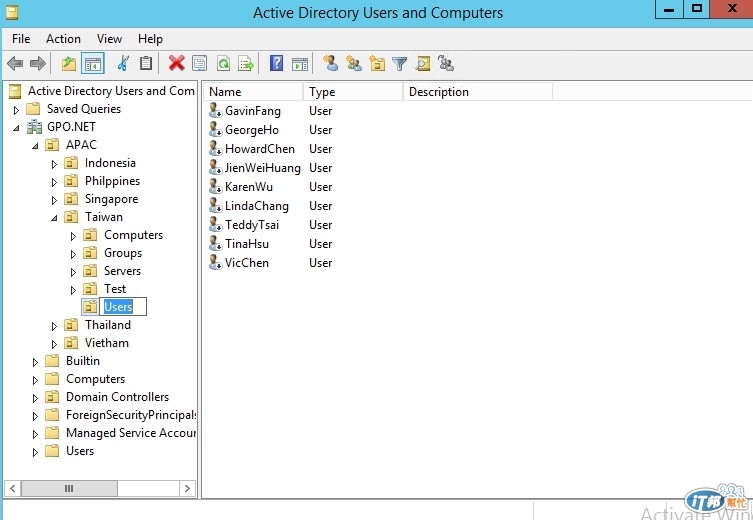
Task: Select Managed Service Accounts container
Action: tap(131, 433)
